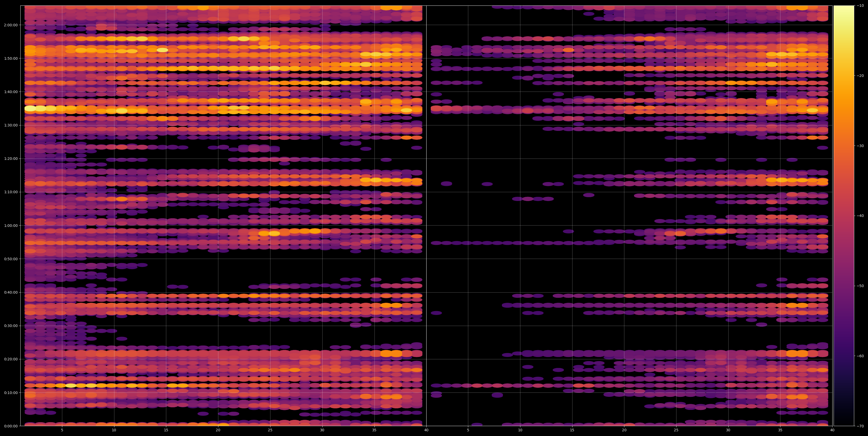The width and height of the screenshot is (868, 436).
Task: Click the 1:20:00 time axis label
Action: pos(11,159)
